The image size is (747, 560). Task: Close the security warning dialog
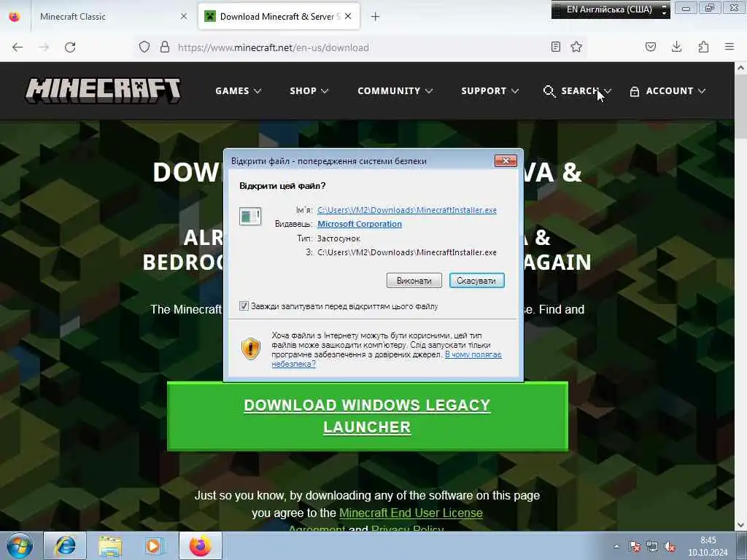(x=506, y=161)
